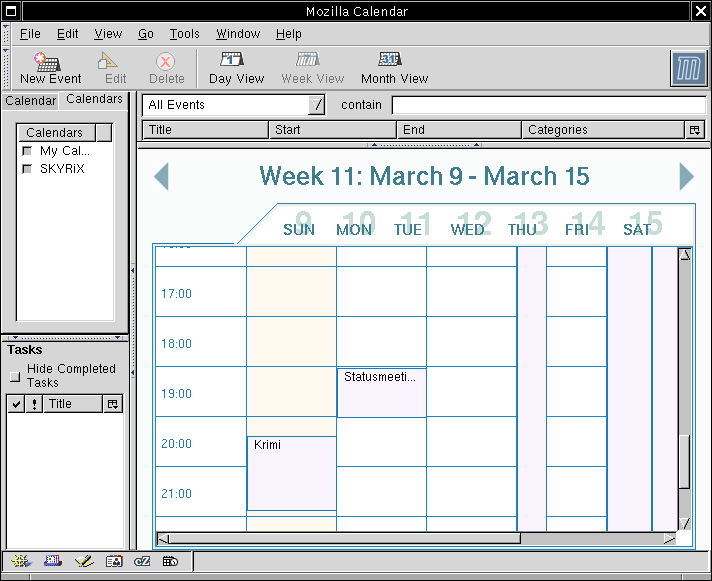Select the Calendars tab
This screenshot has height=581, width=712.
[94, 99]
